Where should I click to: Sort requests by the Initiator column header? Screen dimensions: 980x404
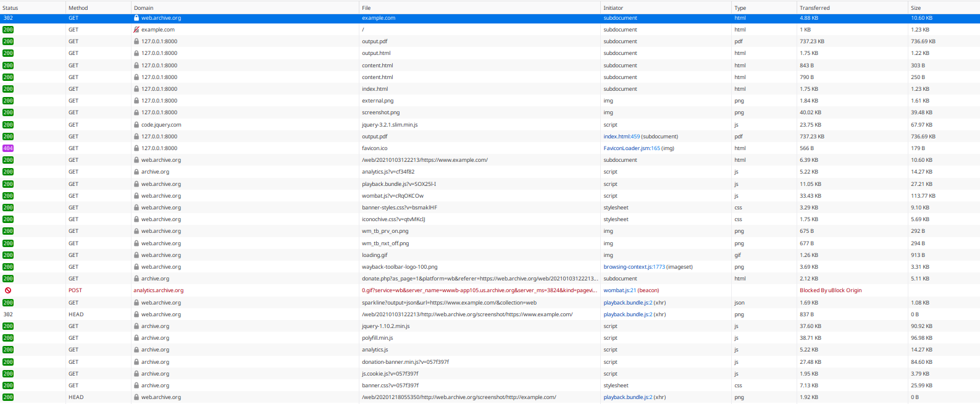(x=666, y=8)
